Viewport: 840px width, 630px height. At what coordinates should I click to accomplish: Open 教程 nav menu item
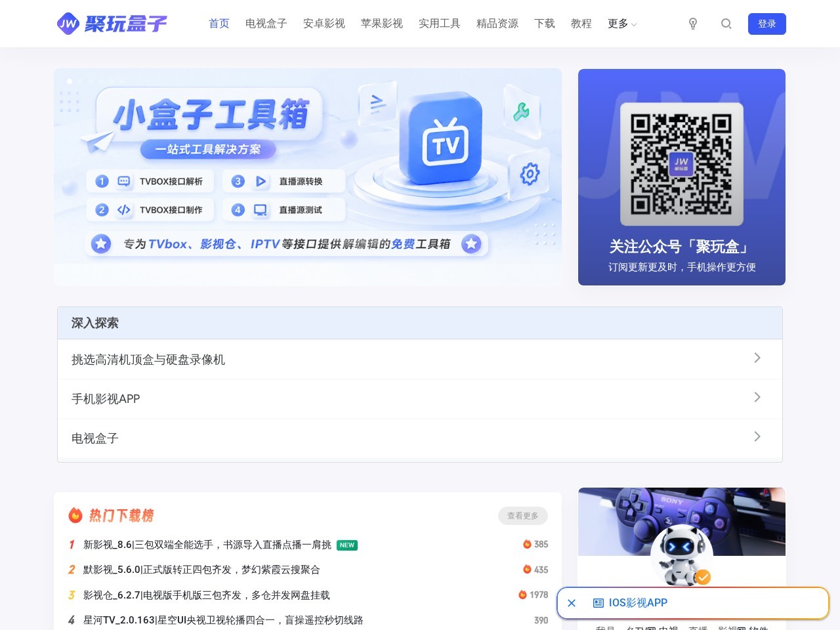click(x=581, y=24)
